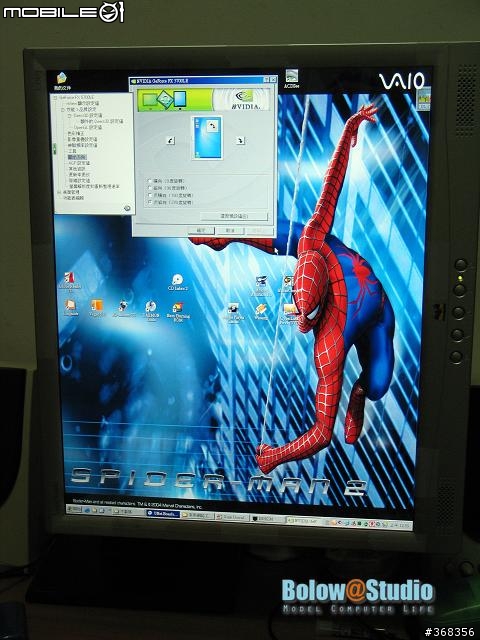Screen dimensions: 480x640
Task: Click the portrait screen preview thumbnail
Action: click(207, 138)
